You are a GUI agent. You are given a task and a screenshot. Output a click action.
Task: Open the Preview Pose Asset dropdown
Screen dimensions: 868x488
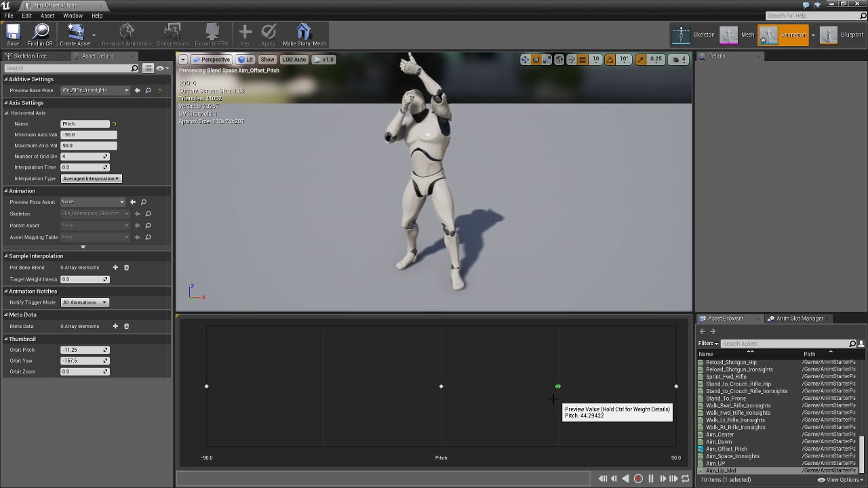pos(93,202)
